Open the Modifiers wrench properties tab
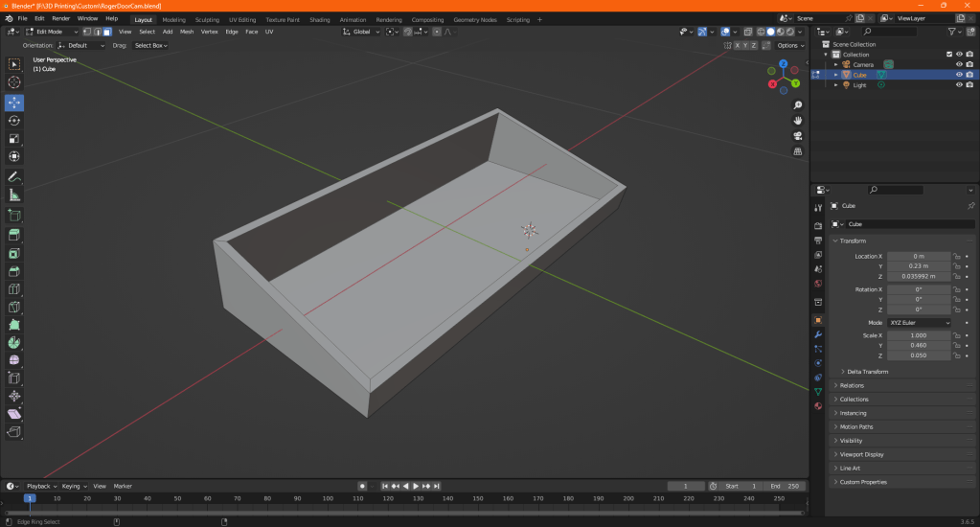The width and height of the screenshot is (980, 527). [817, 334]
